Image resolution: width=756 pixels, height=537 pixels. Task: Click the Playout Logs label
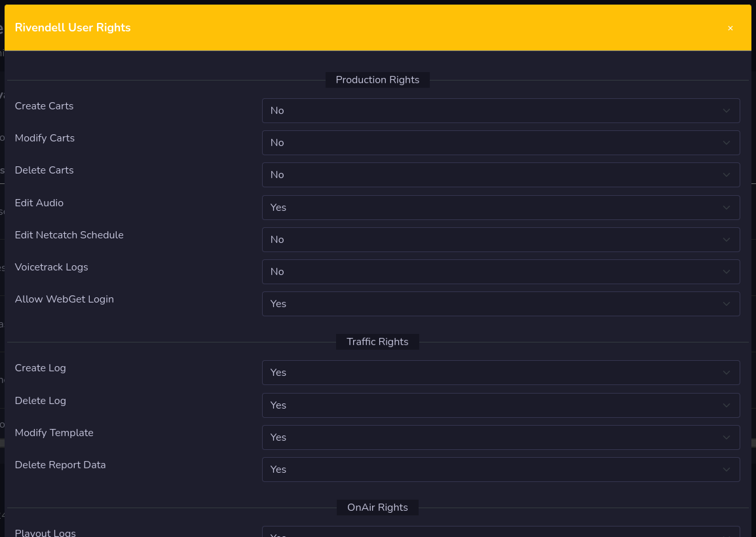click(x=45, y=532)
